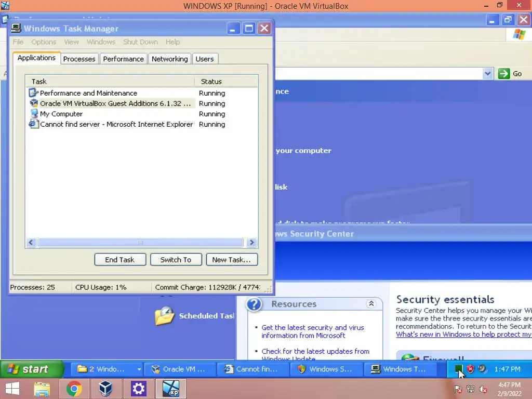Open the File menu in Task Manager

coord(18,42)
